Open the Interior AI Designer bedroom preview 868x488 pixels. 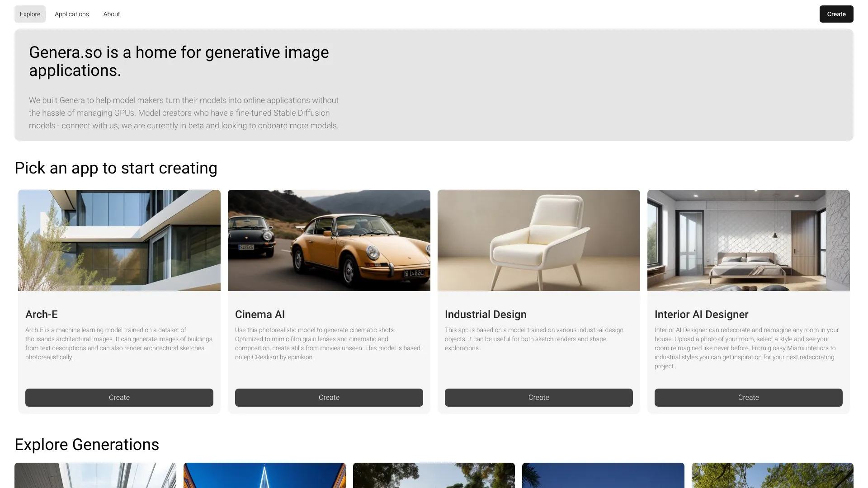pyautogui.click(x=748, y=240)
